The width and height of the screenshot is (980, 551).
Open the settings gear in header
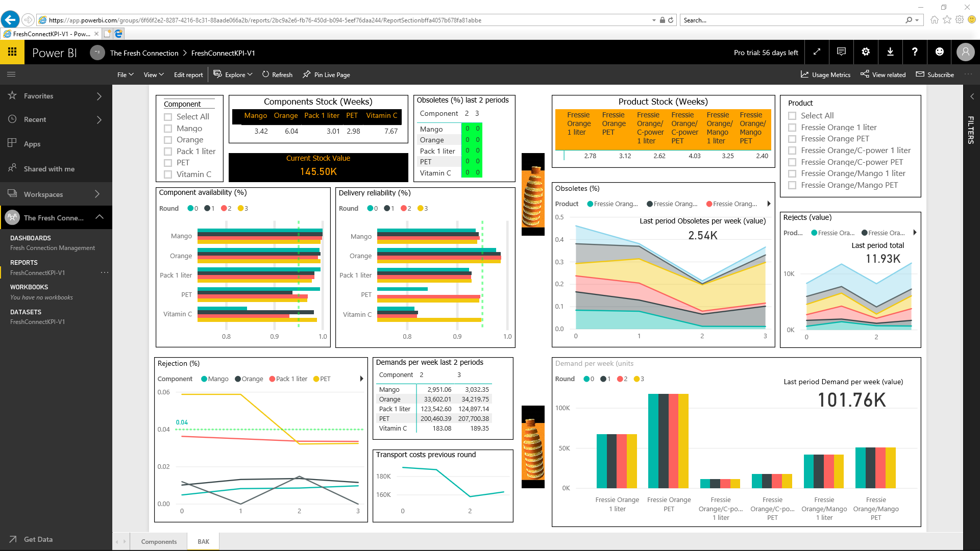(866, 52)
